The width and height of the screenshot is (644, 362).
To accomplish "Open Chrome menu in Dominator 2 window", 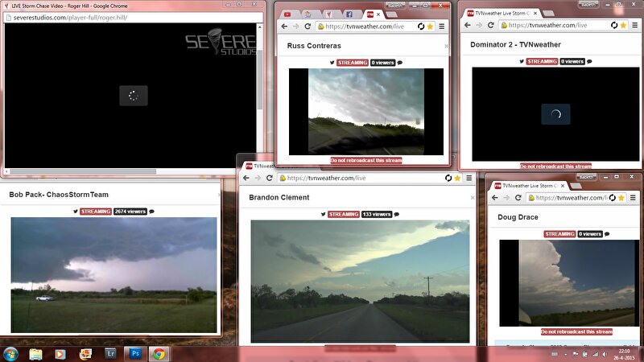I will pos(635,25).
